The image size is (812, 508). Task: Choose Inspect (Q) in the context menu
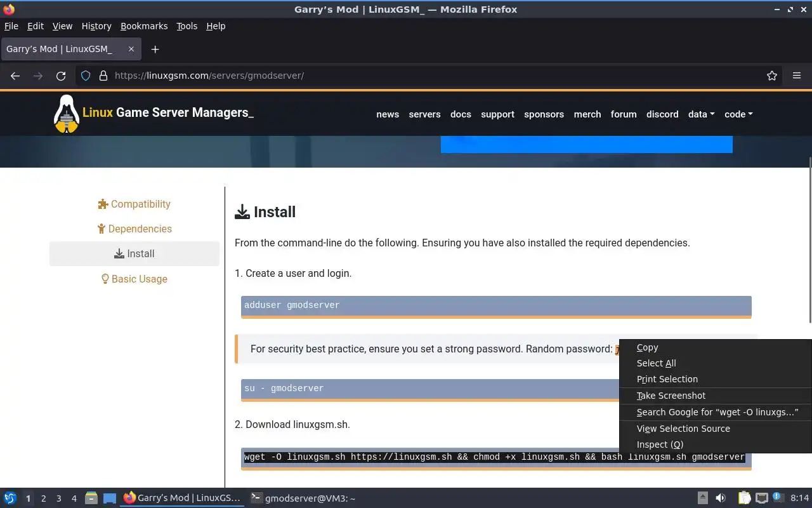coord(715,444)
